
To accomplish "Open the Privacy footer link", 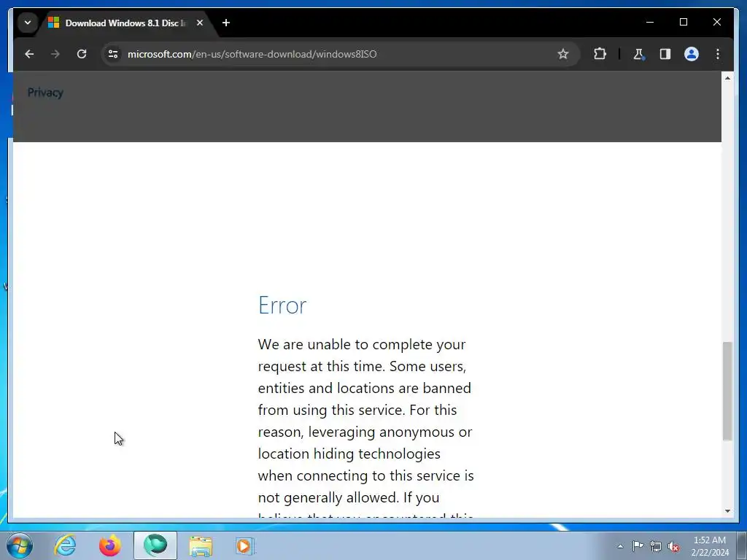I will pyautogui.click(x=45, y=93).
